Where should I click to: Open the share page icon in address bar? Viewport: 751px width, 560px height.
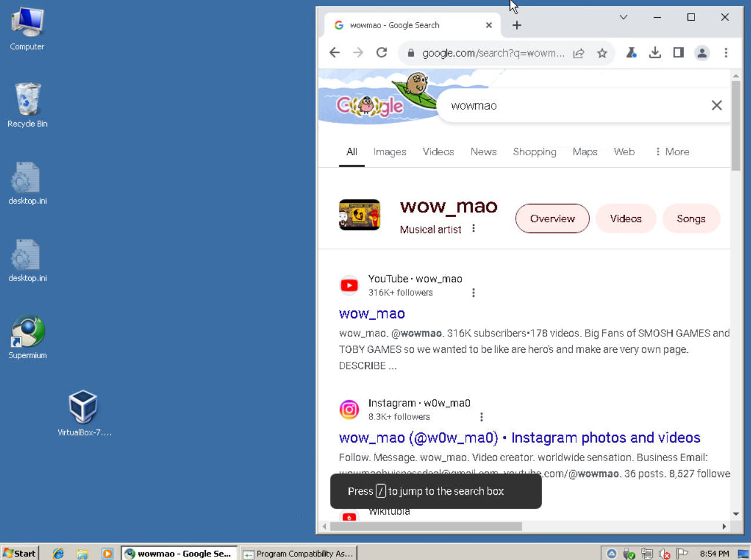click(579, 54)
